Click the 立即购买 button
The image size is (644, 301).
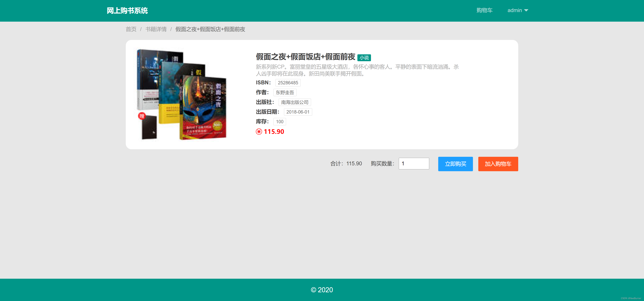[x=455, y=164]
